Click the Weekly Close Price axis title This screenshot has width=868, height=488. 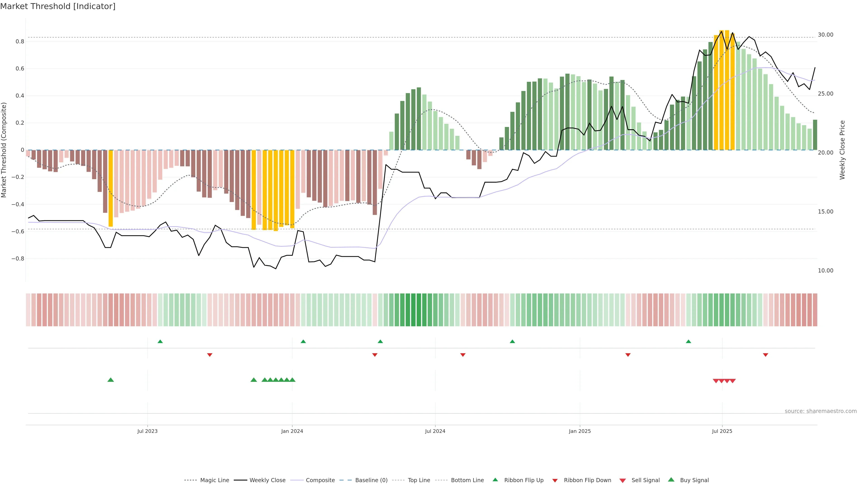tap(842, 150)
